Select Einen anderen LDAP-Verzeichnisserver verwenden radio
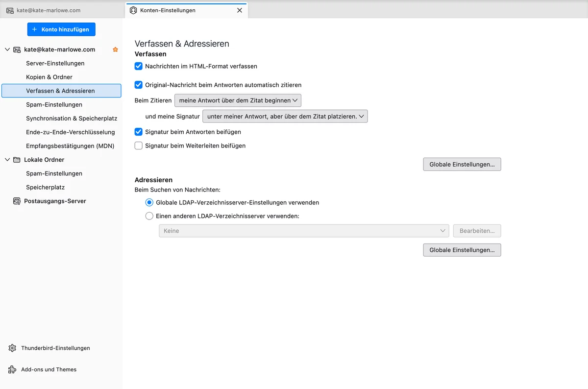This screenshot has width=588, height=389. [x=149, y=216]
